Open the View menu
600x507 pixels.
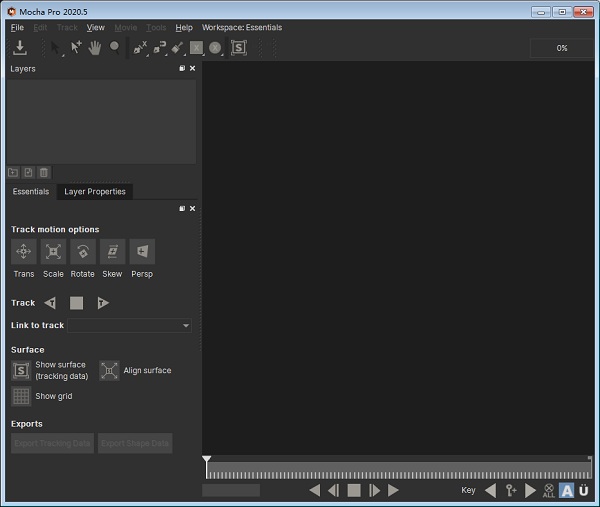[x=95, y=28]
